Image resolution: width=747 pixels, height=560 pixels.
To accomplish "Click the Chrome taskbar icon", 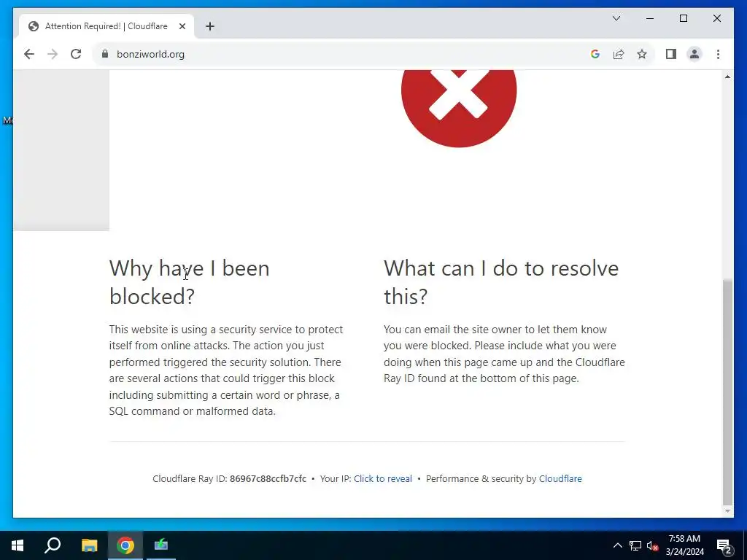I will tap(125, 545).
